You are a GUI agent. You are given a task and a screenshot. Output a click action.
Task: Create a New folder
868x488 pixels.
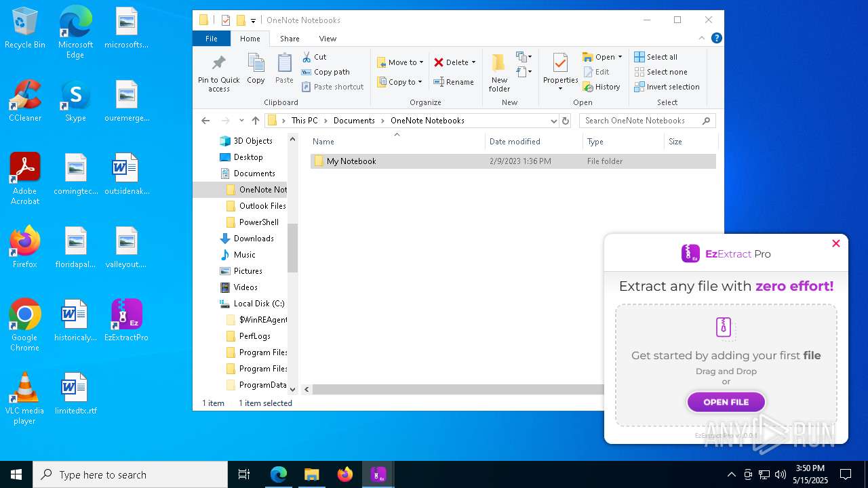point(499,73)
